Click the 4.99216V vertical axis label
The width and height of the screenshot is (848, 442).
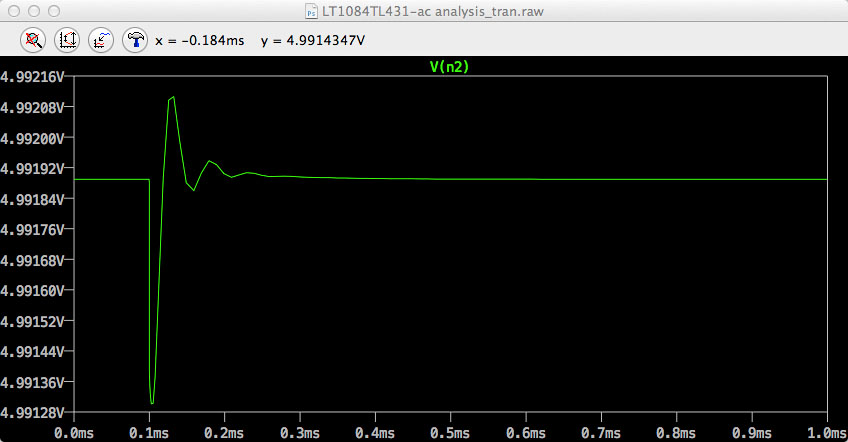click(x=32, y=77)
